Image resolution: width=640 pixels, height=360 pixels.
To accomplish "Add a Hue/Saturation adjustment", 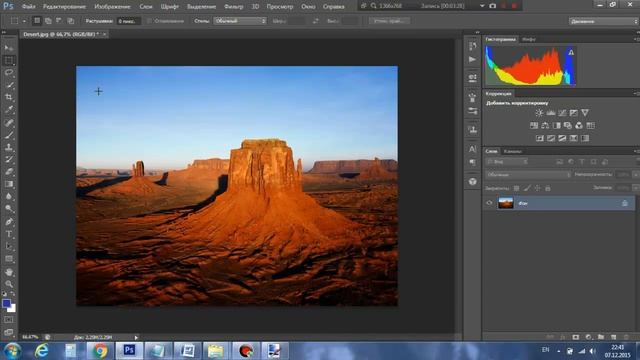I will pos(534,125).
